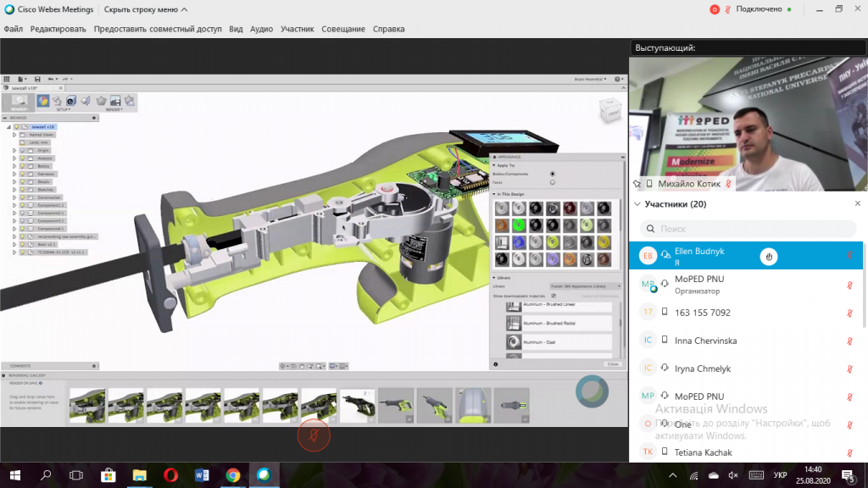Click the raised hand icon next to Ellen Budnyk
Image resolution: width=868 pixels, height=488 pixels.
point(768,256)
